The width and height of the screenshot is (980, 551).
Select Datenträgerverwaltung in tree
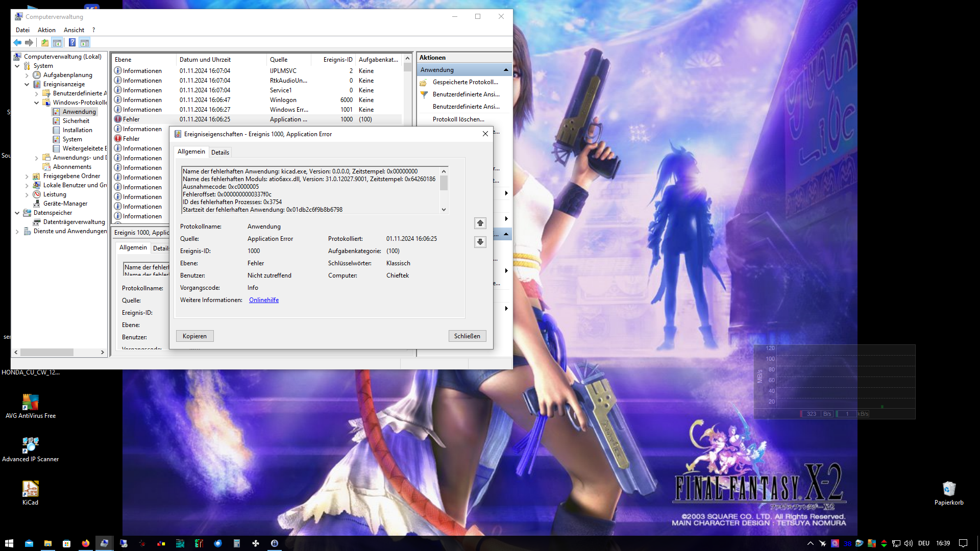point(74,222)
